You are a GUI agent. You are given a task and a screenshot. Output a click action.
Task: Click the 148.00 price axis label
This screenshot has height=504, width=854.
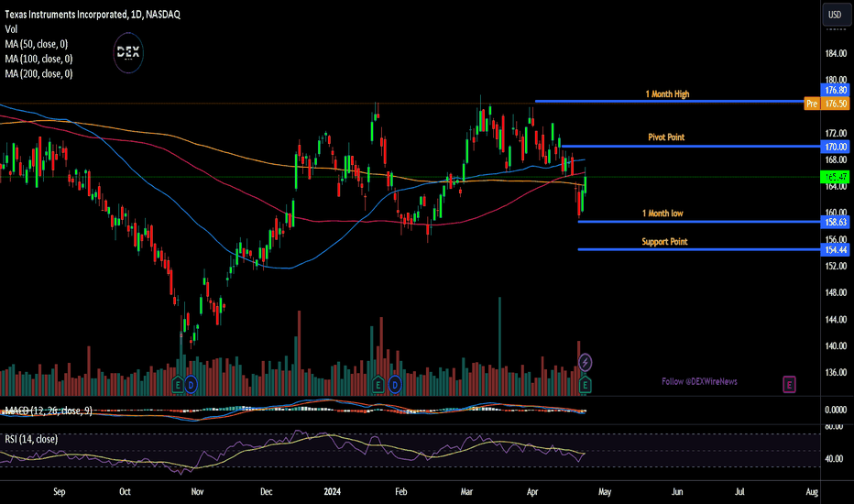coord(836,292)
